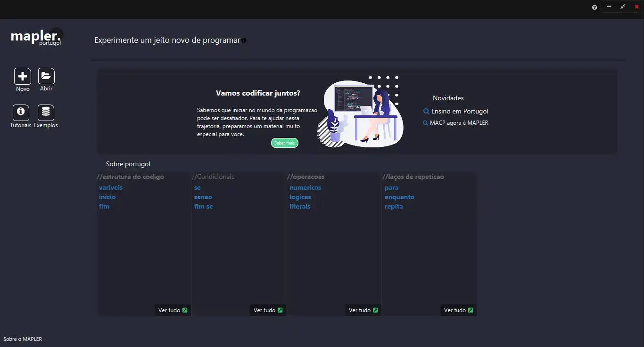Screen dimensions: 644x347
Task: Select the fim se keyword
Action: pos(204,206)
